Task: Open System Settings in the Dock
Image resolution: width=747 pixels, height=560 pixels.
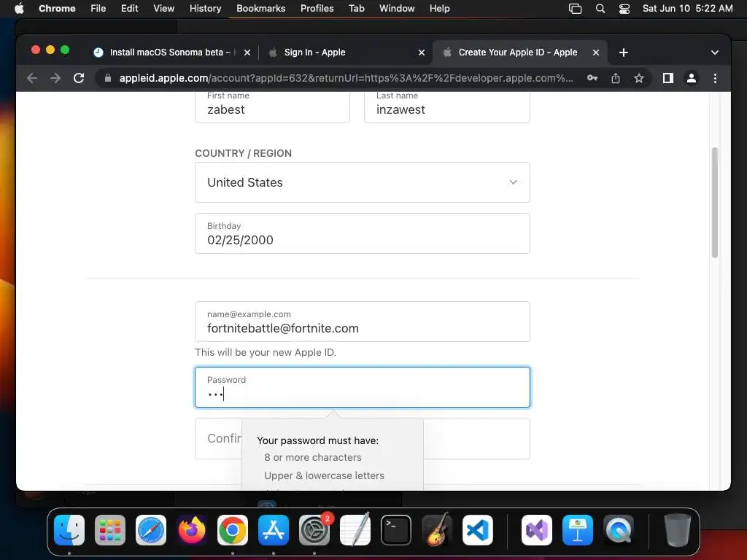Action: (x=314, y=530)
